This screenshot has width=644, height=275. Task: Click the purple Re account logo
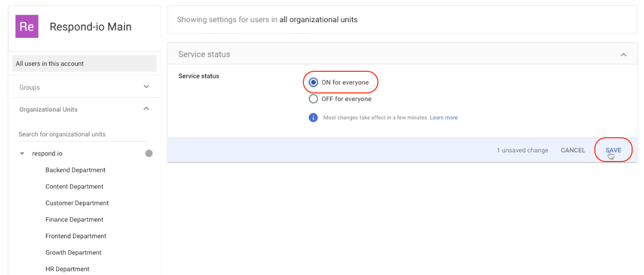26,26
